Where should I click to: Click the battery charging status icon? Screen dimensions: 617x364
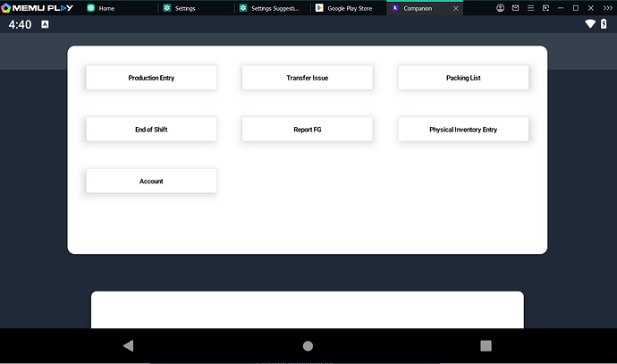[x=604, y=24]
